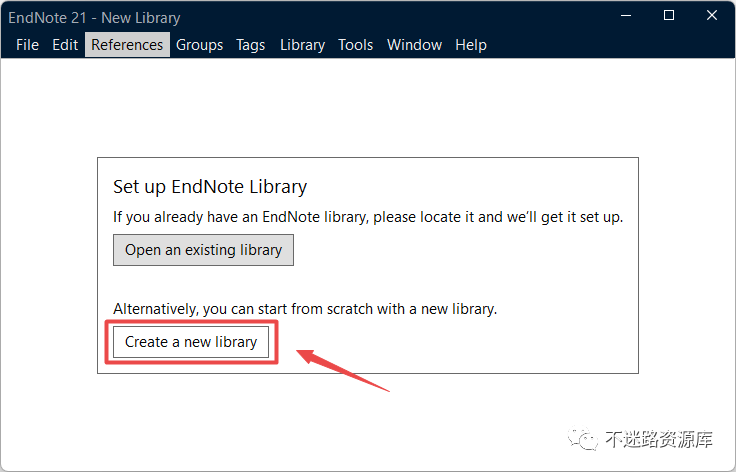
Task: Open the File menu
Action: coord(27,45)
